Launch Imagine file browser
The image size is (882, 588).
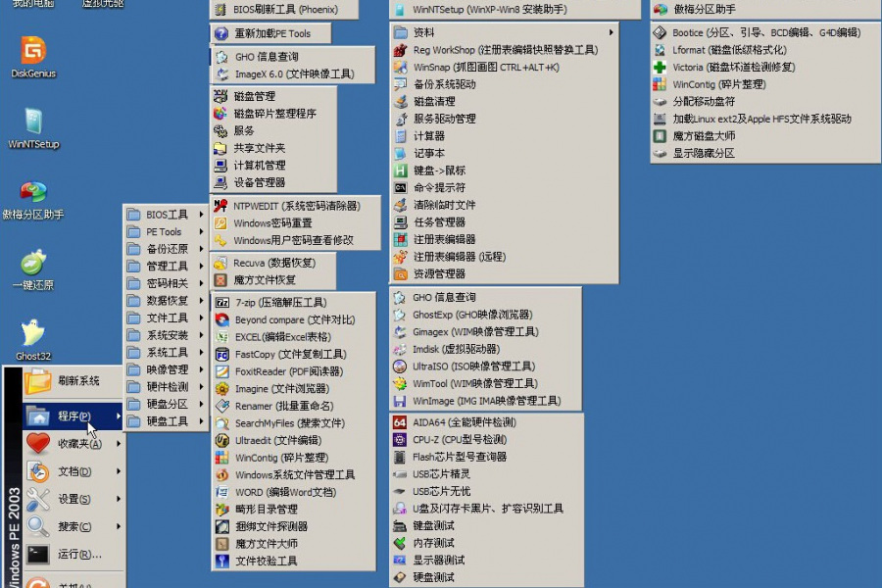293,389
